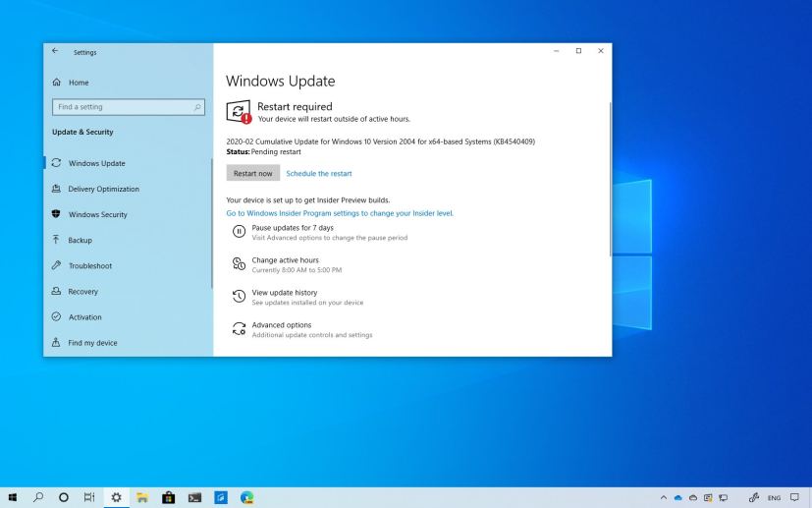Click the main pane vertical scrollbar
Screen dimensions: 812x508
(610, 179)
